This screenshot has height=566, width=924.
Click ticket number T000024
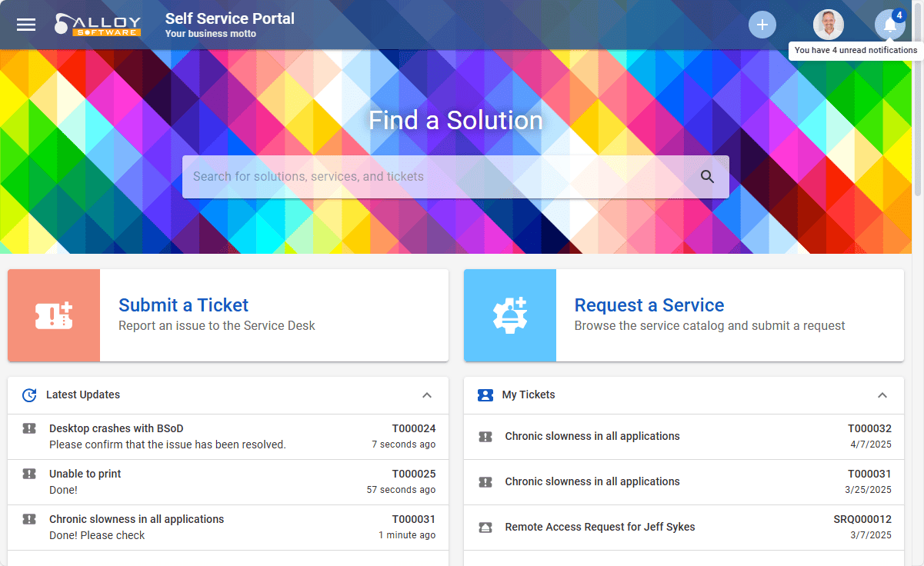[x=414, y=428]
